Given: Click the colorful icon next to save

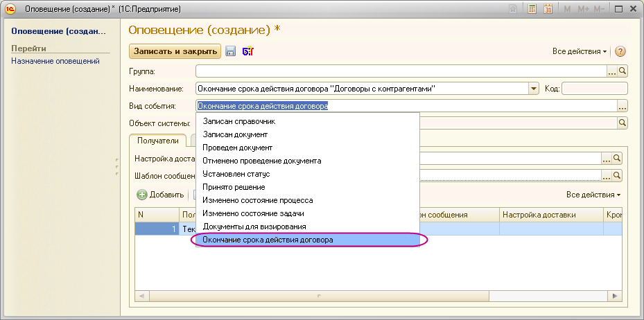Looking at the screenshot, I should coord(247,51).
